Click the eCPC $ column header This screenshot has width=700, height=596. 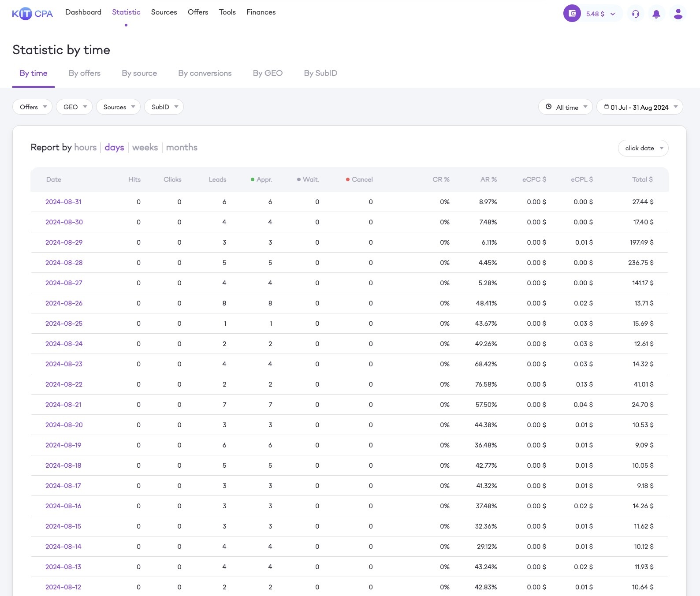(x=534, y=179)
